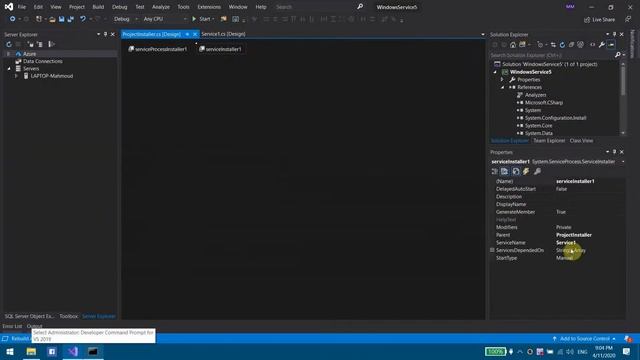Click Home icon in Solution Explorer toolbar

513,44
